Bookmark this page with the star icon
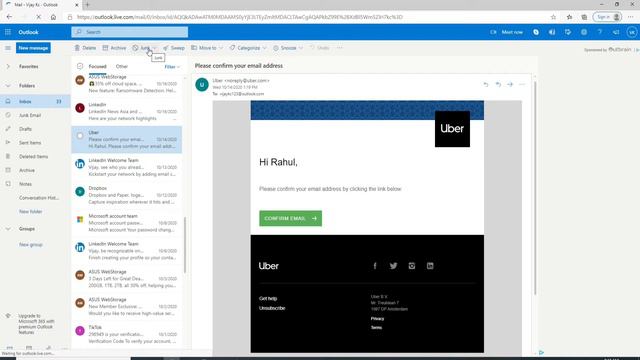Image resolution: width=640 pixels, height=360 pixels. click(553, 17)
